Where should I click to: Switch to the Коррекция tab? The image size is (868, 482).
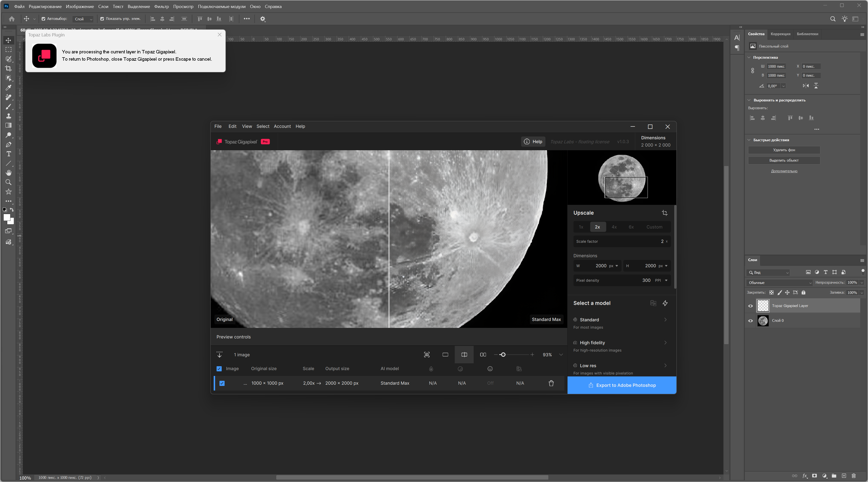click(780, 34)
